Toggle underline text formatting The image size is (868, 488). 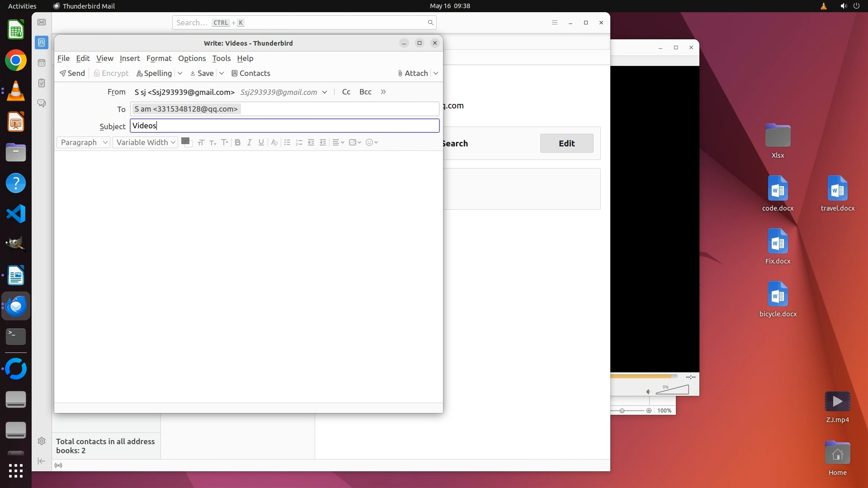261,142
